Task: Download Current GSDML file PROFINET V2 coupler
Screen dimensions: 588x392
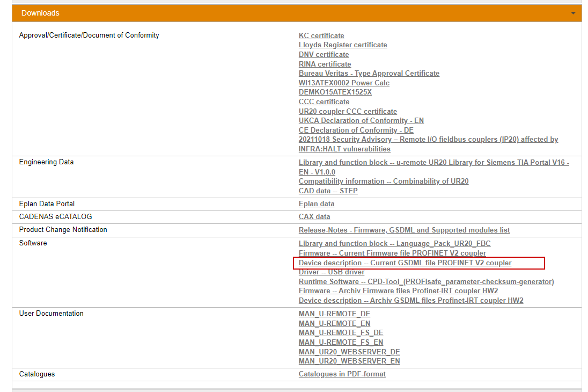Action: (405, 263)
